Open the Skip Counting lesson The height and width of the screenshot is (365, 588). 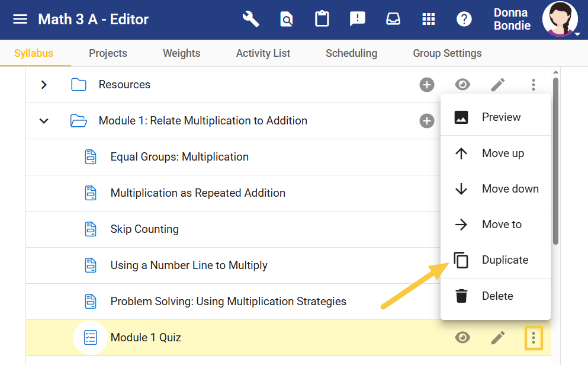144,229
